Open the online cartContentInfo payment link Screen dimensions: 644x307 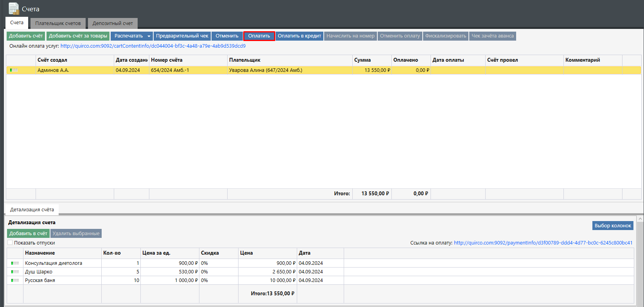pyautogui.click(x=153, y=46)
